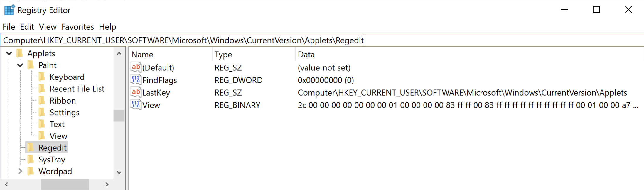Open the Favorites menu
The image size is (644, 190).
(x=77, y=27)
